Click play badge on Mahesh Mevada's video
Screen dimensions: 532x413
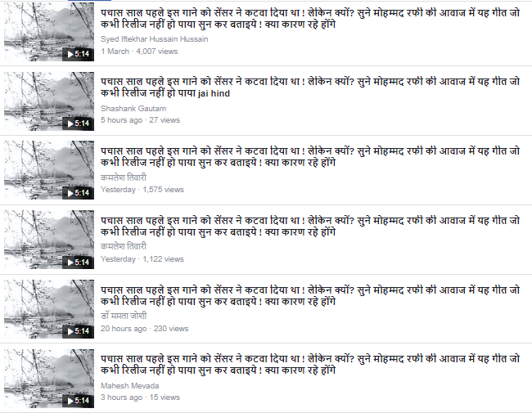(x=78, y=401)
